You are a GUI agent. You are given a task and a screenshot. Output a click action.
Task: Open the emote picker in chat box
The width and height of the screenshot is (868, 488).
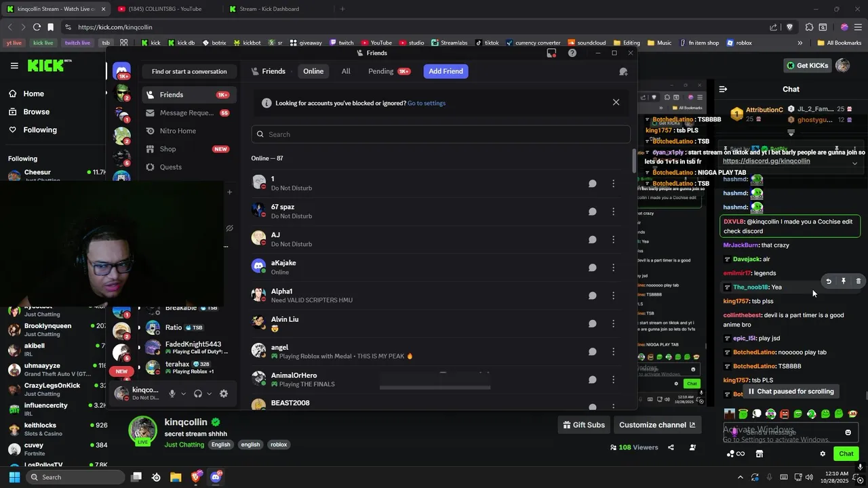pos(848,432)
